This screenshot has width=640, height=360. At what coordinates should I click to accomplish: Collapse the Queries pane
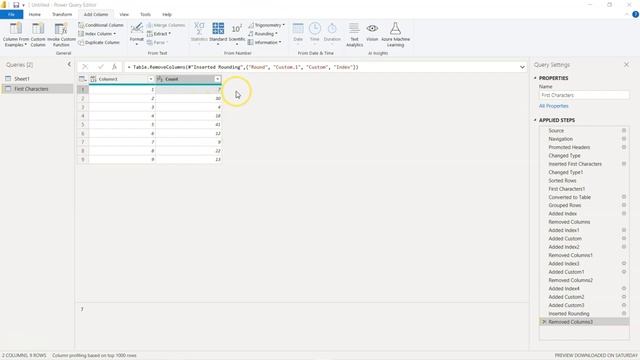(x=69, y=64)
